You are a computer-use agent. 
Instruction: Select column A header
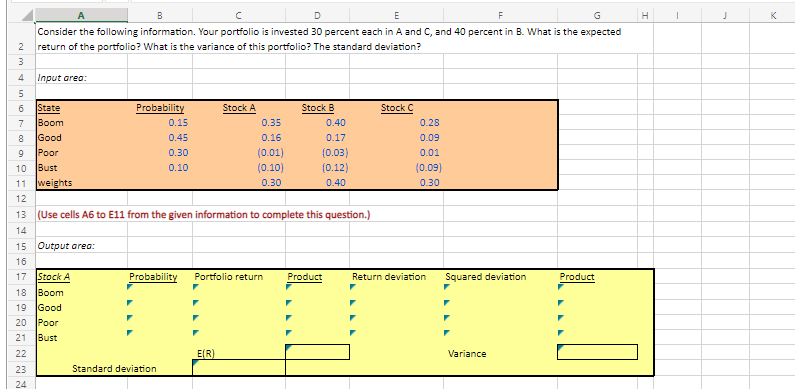click(x=81, y=15)
